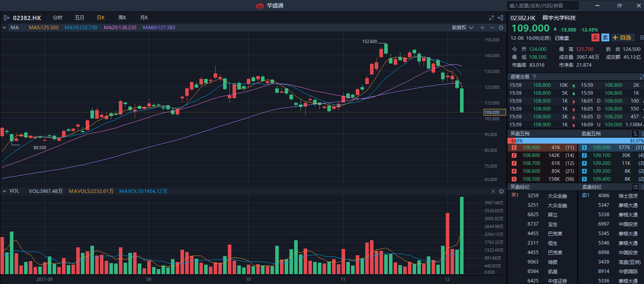Click the stock code search input field
Screen dimensions: 644x284
click(x=543, y=6)
